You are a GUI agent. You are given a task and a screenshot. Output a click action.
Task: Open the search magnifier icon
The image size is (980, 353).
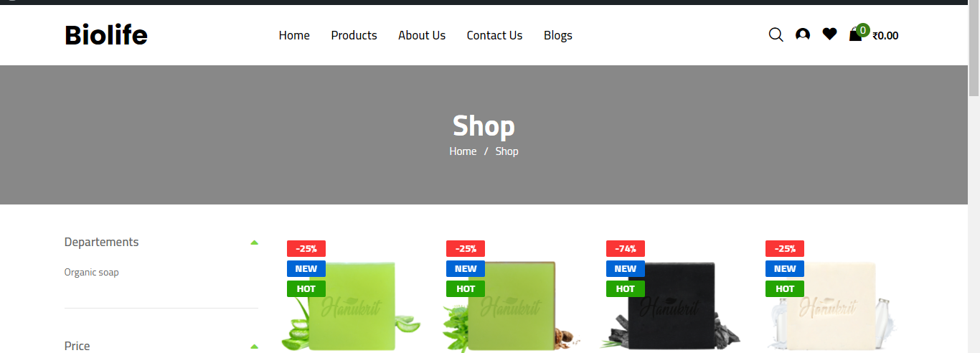776,34
